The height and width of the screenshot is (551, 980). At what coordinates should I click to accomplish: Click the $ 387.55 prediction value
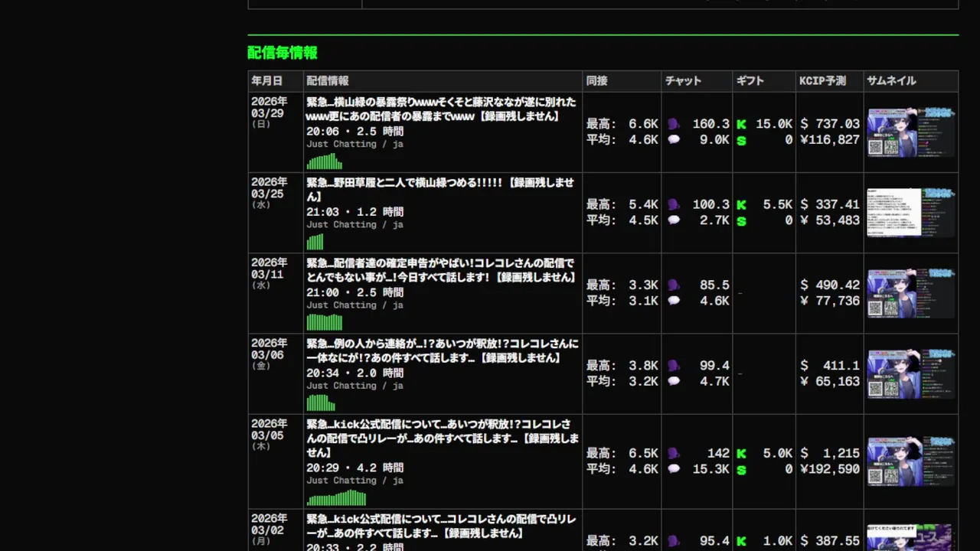point(830,541)
